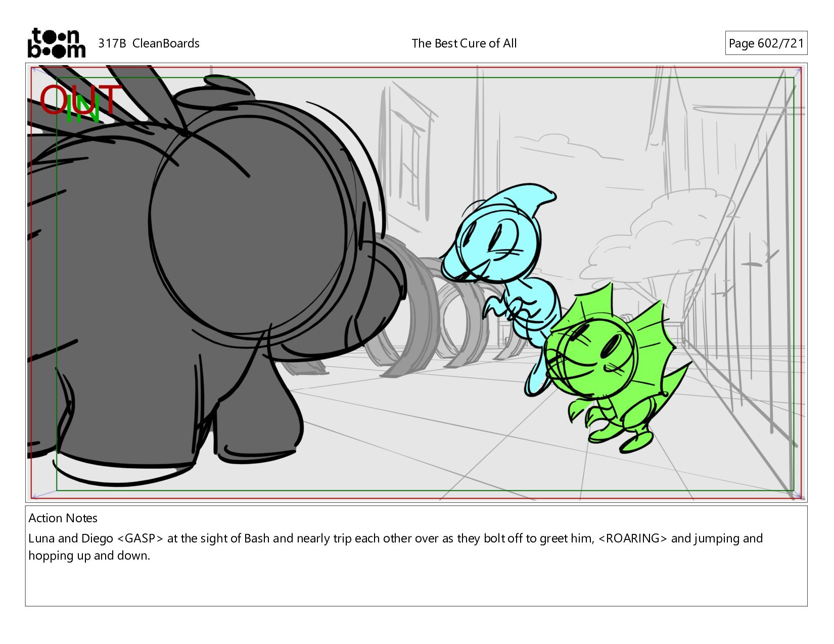Click the red 'OUT' marker
Image resolution: width=834 pixels, height=644 pixels.
click(81, 99)
